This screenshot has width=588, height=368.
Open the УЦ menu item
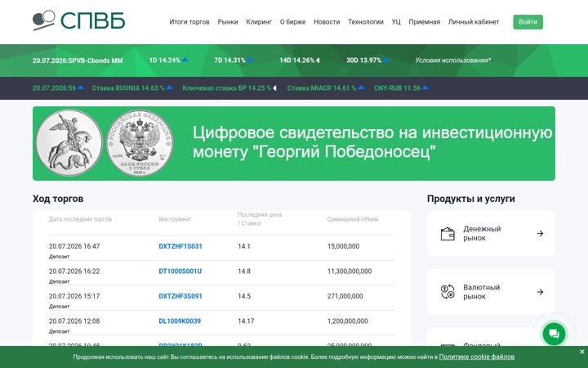pos(396,22)
